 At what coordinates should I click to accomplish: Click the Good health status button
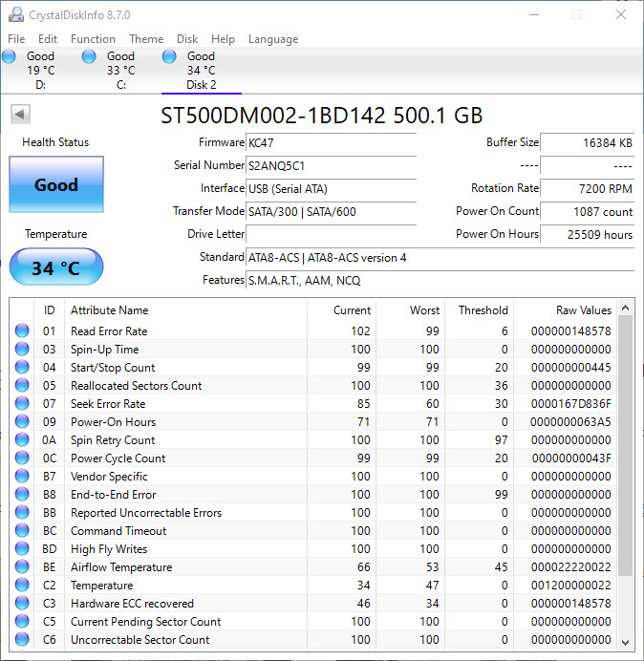(x=56, y=184)
